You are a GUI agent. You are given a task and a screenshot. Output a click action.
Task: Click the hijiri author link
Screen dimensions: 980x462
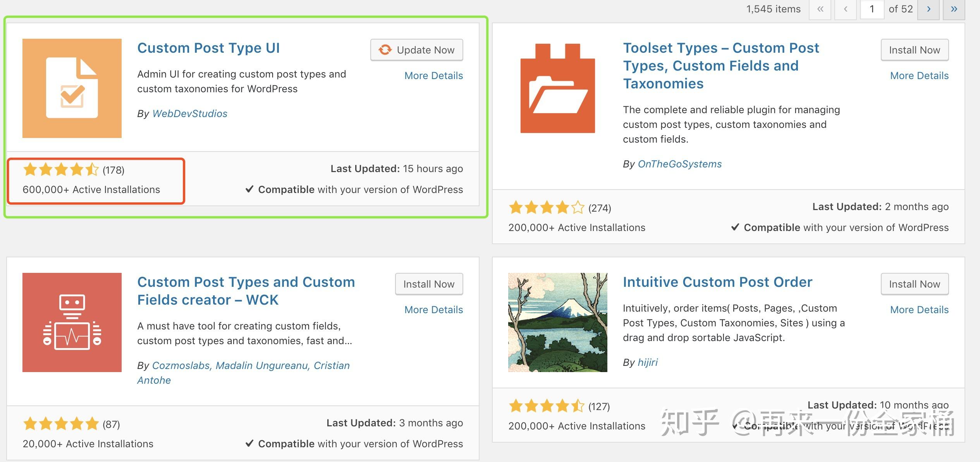pos(648,362)
